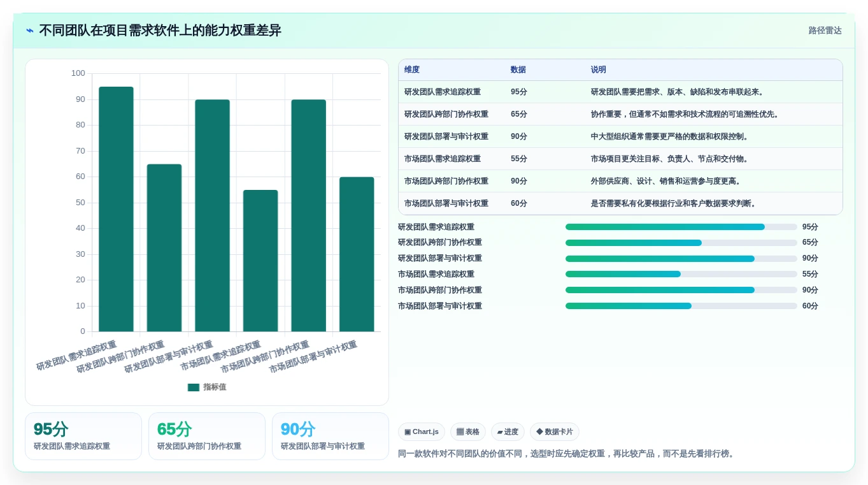Image resolution: width=868 pixels, height=485 pixels.
Task: Click the 100 y-axis tick label
Action: (78, 73)
